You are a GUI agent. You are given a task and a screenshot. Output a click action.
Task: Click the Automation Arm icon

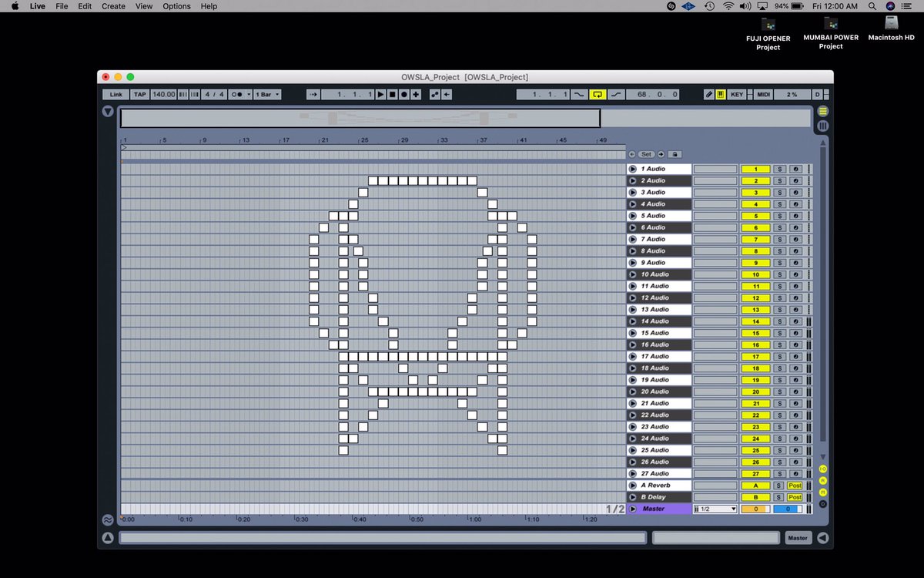[435, 94]
